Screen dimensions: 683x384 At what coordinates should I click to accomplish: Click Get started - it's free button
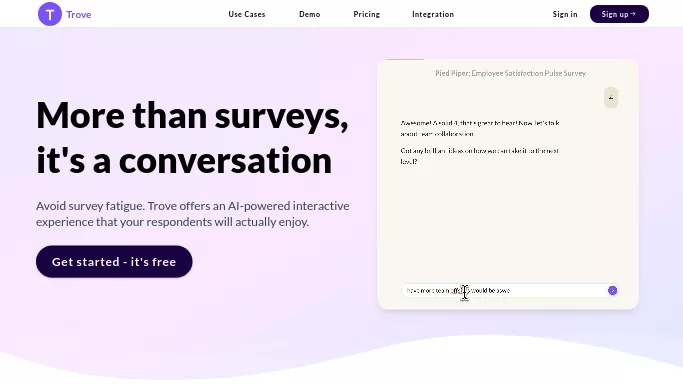coord(114,262)
